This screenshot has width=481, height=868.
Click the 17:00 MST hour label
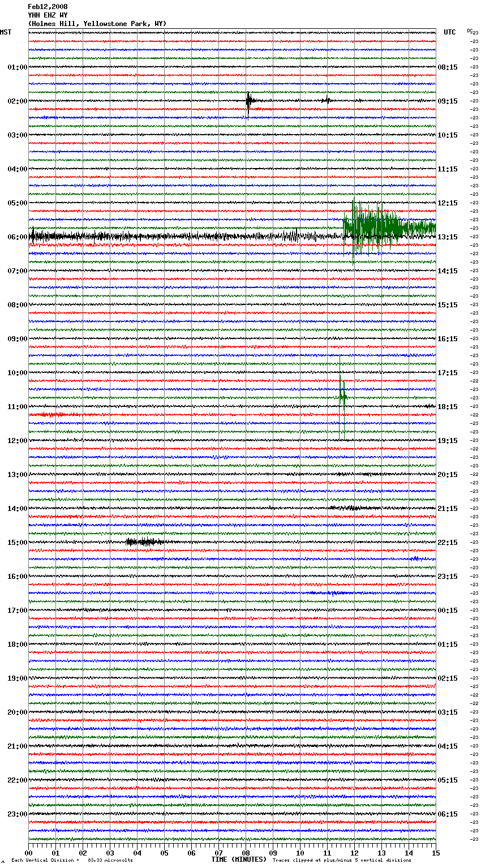point(18,611)
